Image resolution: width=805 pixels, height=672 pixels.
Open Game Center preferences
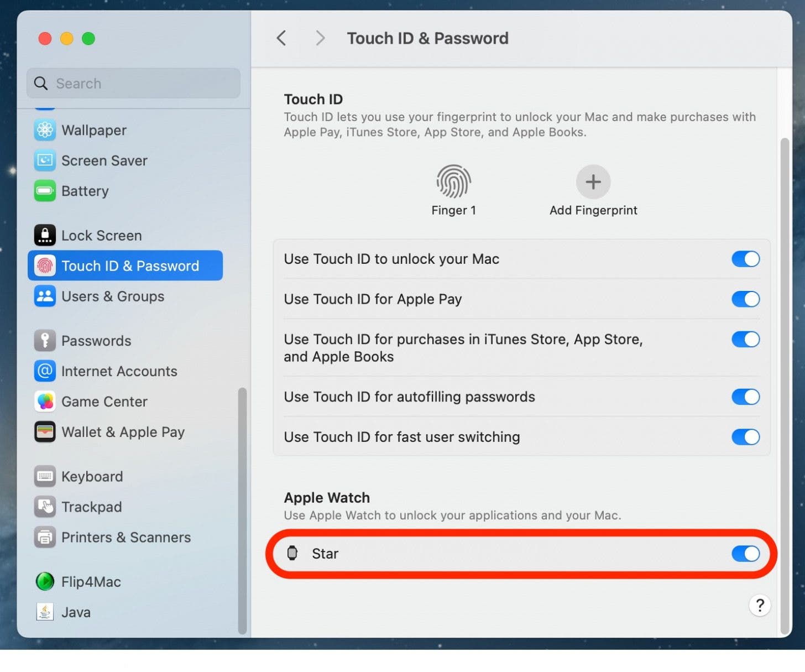104,402
